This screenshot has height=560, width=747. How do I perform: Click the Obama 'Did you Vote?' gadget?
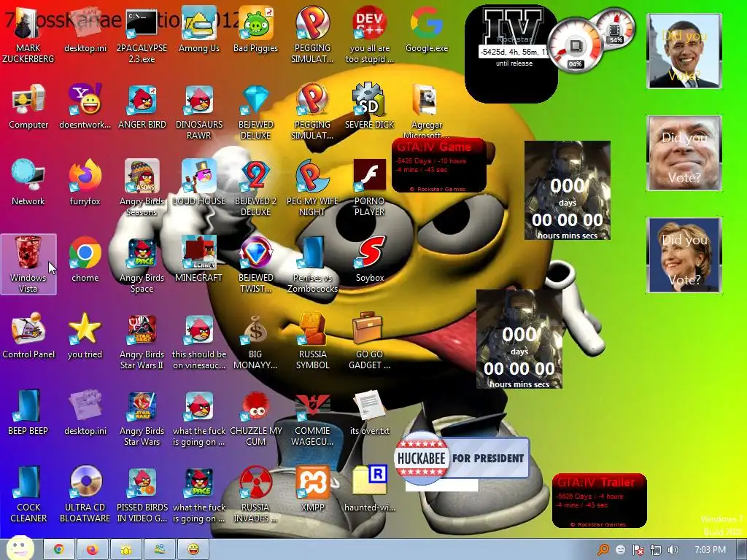[684, 51]
